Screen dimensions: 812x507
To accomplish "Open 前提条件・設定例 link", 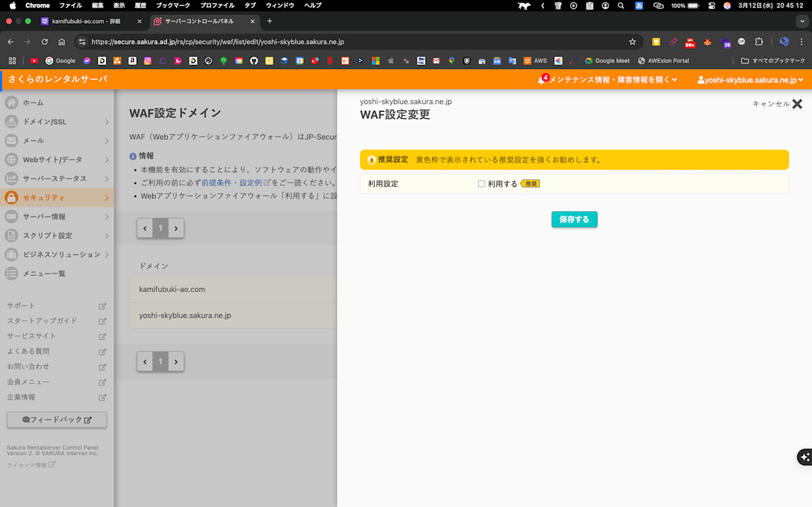I will coord(235,183).
